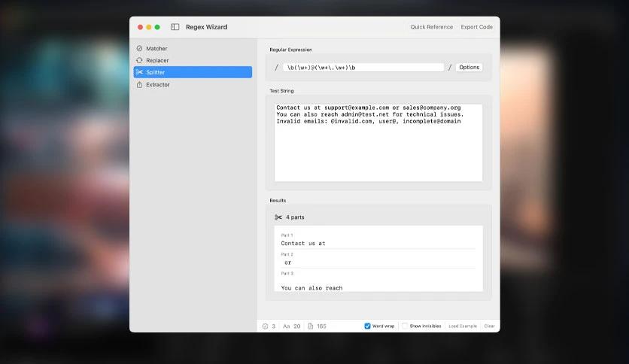Toggle the sidebar panel icon
Screen dimensions: 629x364
point(175,27)
